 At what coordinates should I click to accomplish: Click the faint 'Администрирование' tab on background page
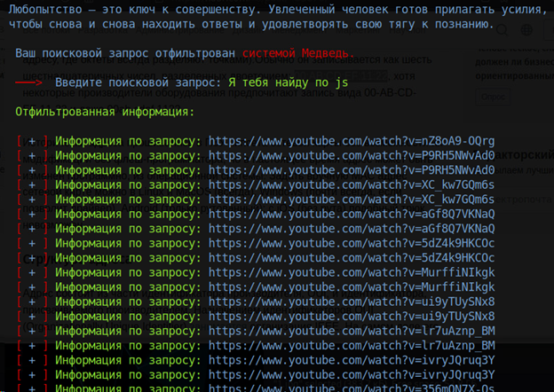[x=180, y=30]
